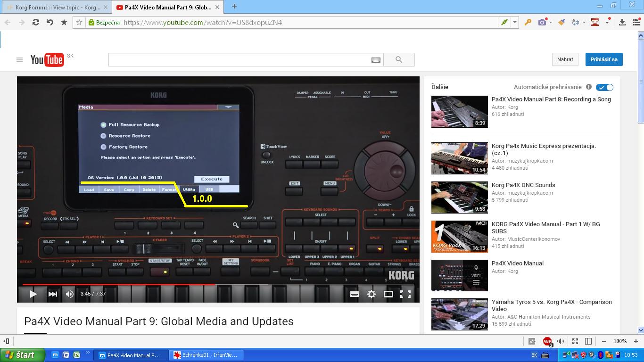Screen dimensions: 644x362
Task: Zoom out with the status bar minus
Action: click(x=603, y=341)
